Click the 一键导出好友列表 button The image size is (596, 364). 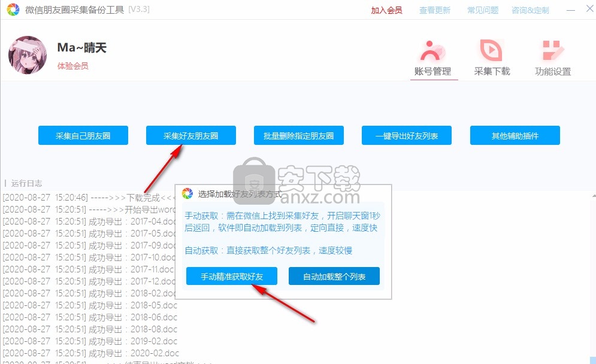(x=407, y=135)
